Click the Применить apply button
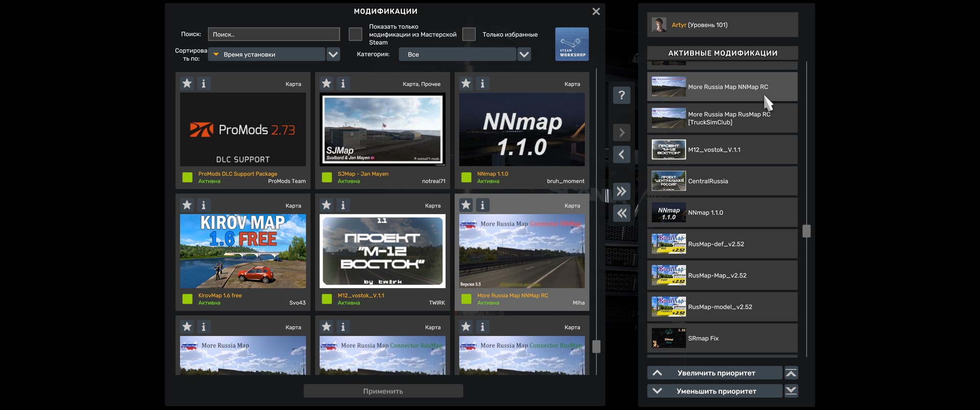Image resolution: width=980 pixels, height=410 pixels. pyautogui.click(x=383, y=391)
